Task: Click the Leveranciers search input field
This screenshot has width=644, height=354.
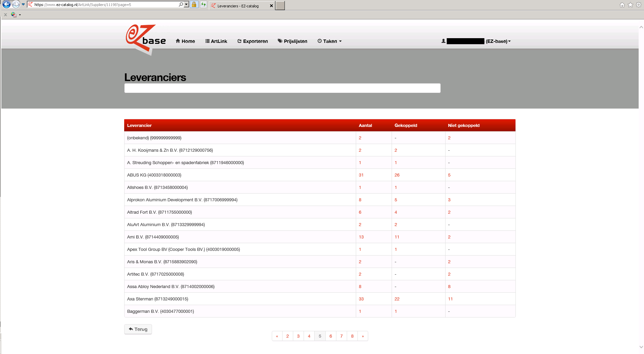Action: click(x=282, y=88)
